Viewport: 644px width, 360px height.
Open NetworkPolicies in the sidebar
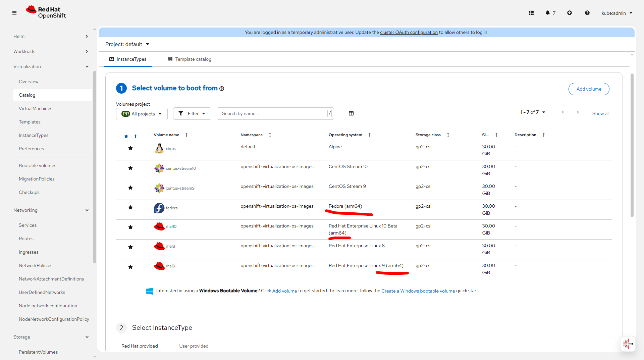pyautogui.click(x=36, y=265)
